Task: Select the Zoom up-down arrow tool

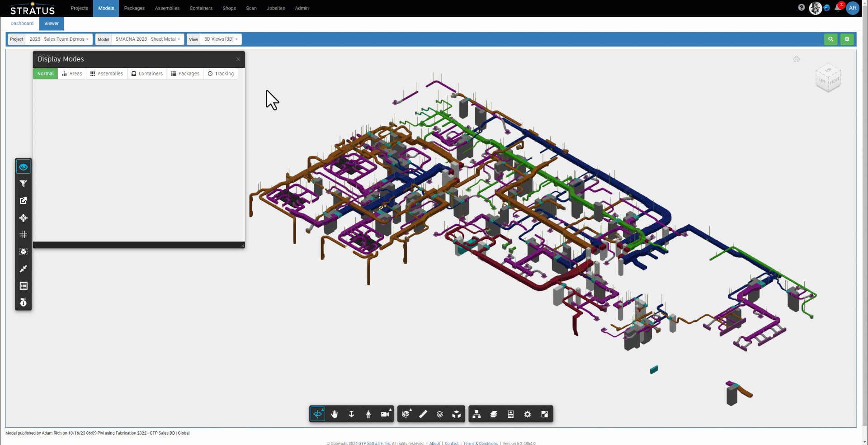Action: pyautogui.click(x=351, y=414)
